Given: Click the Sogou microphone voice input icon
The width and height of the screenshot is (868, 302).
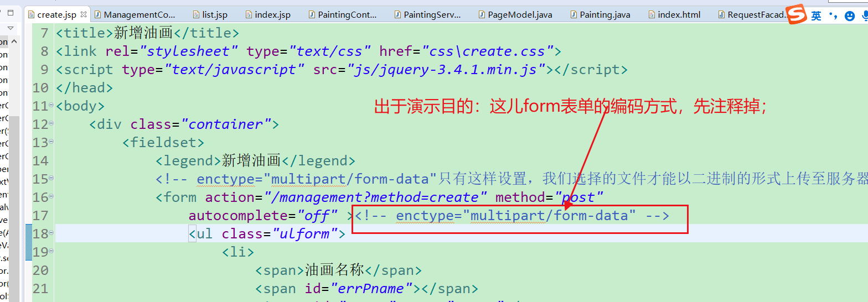Looking at the screenshot, I should pos(865,16).
